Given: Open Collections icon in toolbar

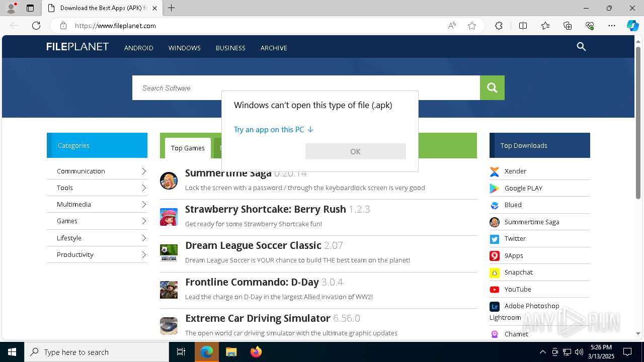Looking at the screenshot, I should pos(568,26).
